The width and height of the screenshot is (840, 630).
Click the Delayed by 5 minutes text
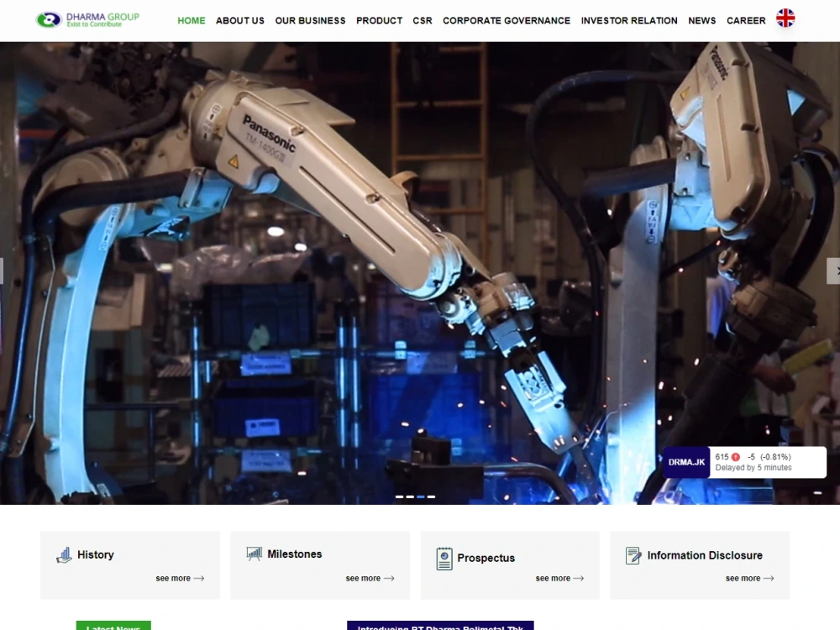click(753, 468)
